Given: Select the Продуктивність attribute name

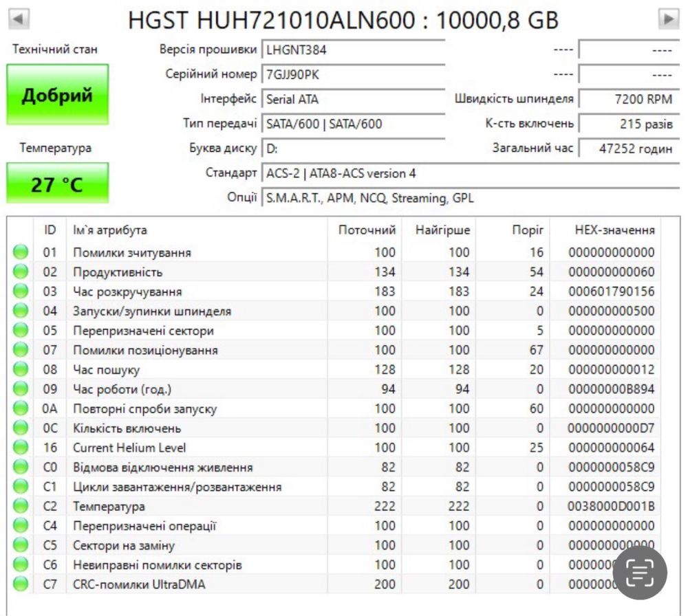Looking at the screenshot, I should (118, 272).
